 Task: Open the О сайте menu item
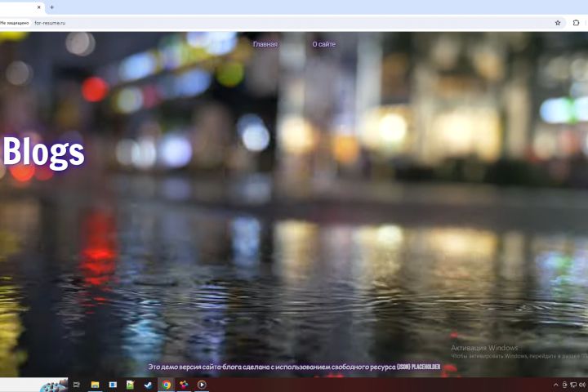click(324, 44)
